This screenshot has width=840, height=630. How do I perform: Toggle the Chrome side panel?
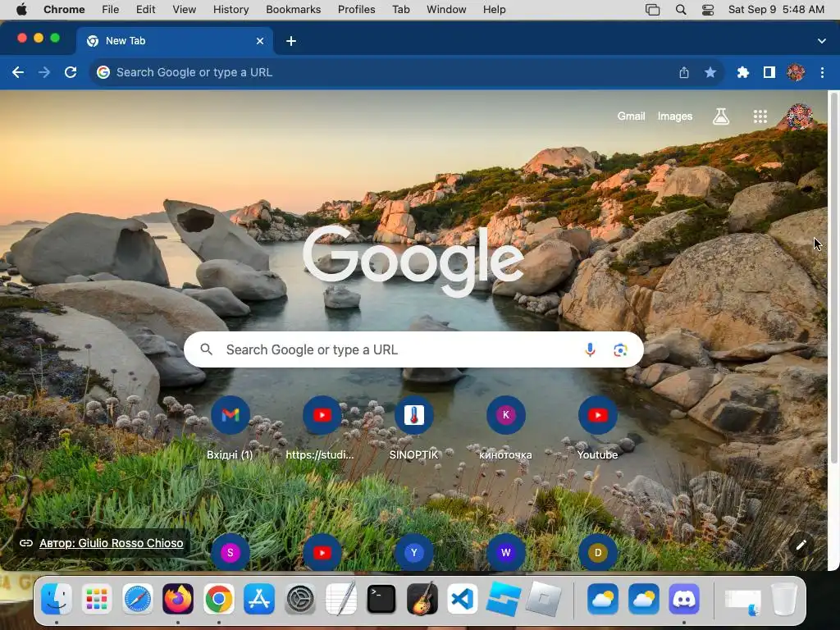[769, 72]
